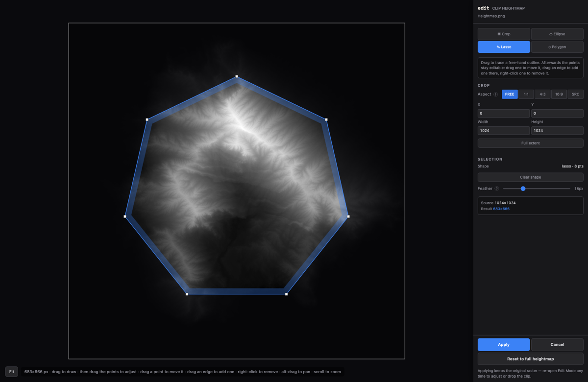Apply the heightmap clip
The image size is (588, 382).
click(504, 344)
